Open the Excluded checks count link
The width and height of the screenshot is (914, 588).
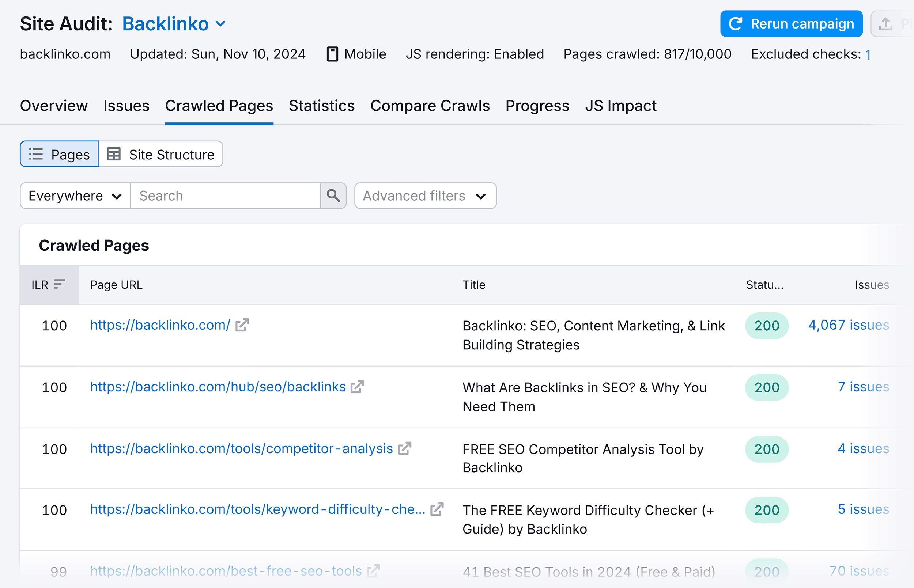[868, 54]
